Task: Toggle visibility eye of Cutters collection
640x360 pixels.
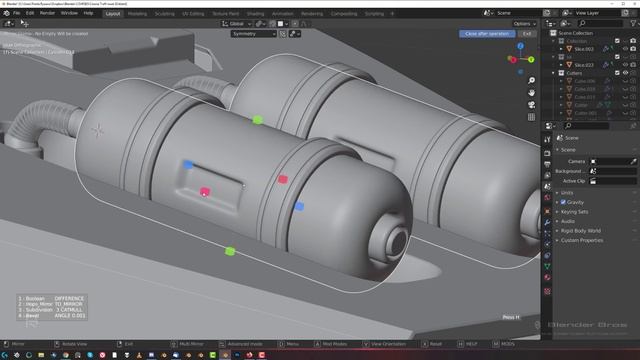Action: coord(625,73)
